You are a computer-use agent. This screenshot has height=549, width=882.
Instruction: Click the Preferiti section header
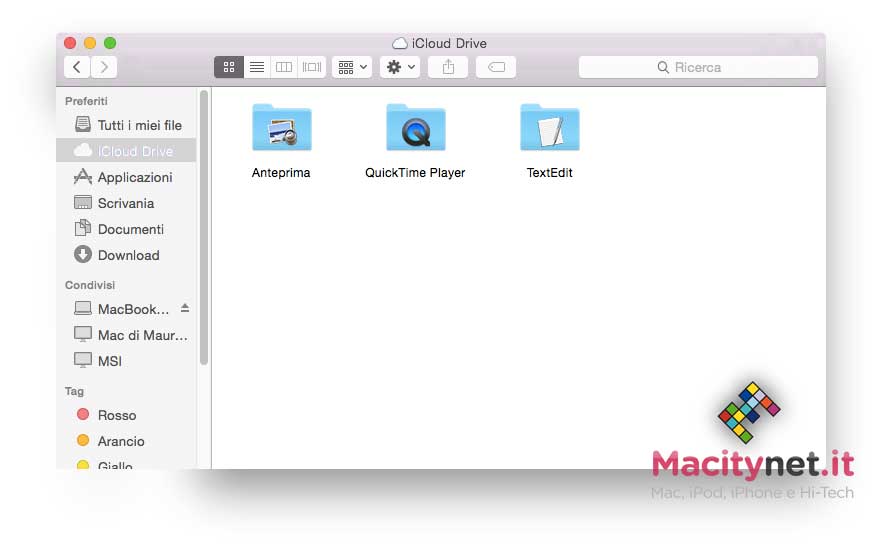(x=86, y=101)
